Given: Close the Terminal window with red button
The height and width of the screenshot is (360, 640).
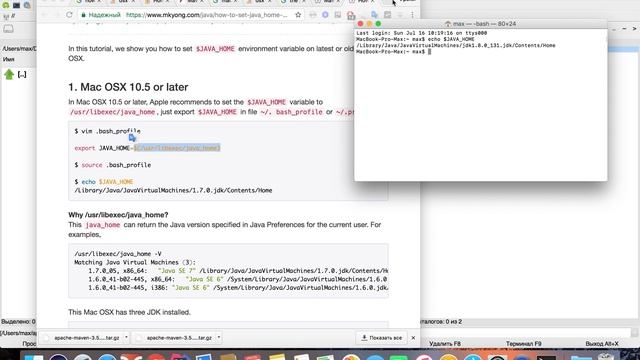Looking at the screenshot, I should (360, 24).
